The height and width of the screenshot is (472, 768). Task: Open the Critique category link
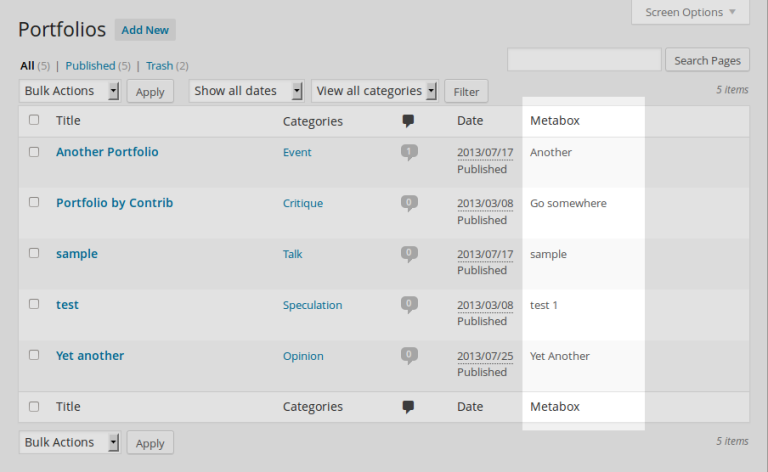click(x=303, y=203)
